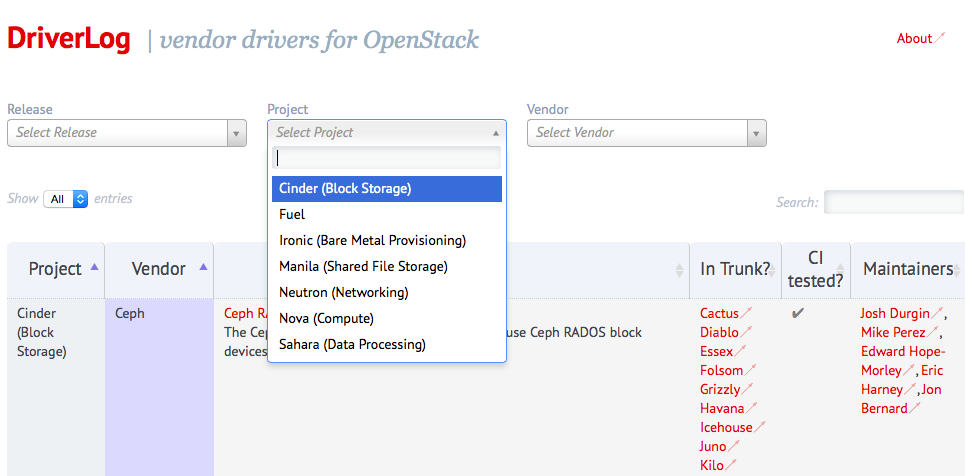Type in the project dropdown filter box
965x476 pixels.
tap(386, 157)
